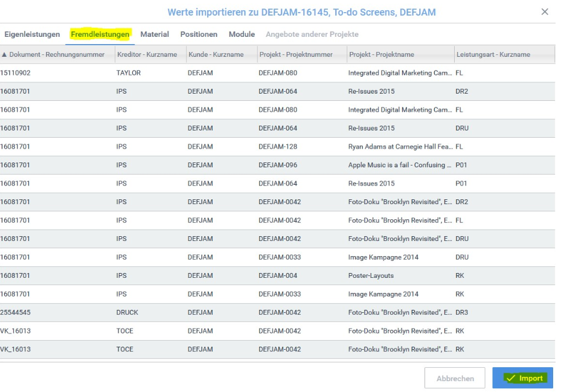Click the Kreditor - Kurzname column header

click(150, 54)
